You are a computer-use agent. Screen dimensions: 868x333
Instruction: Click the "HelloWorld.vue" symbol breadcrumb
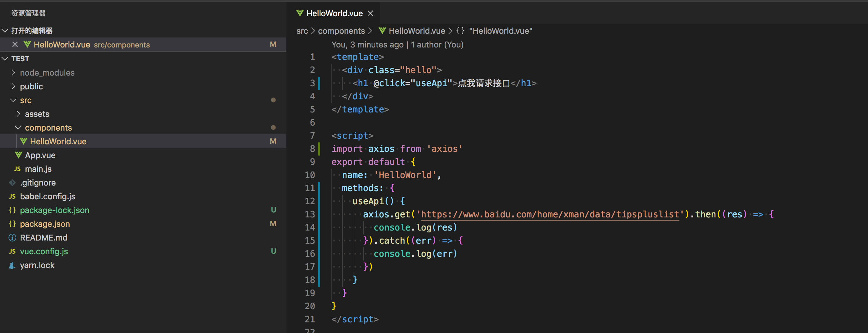click(501, 31)
